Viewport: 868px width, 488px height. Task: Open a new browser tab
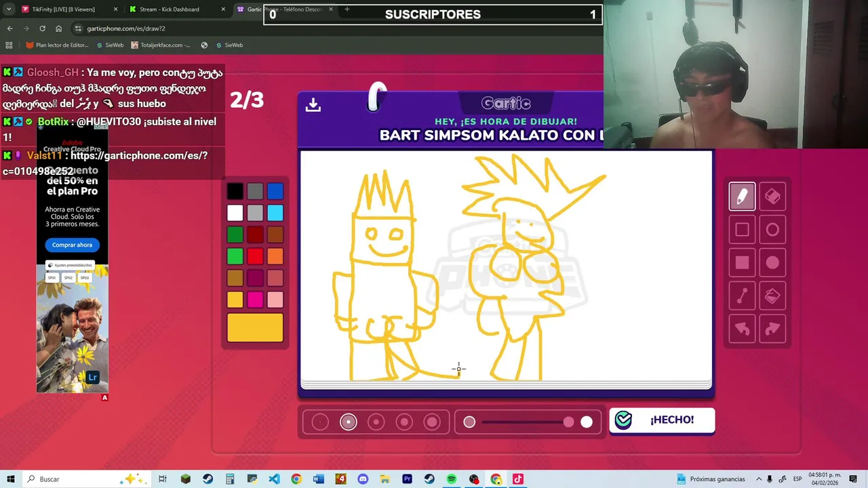[x=347, y=9]
